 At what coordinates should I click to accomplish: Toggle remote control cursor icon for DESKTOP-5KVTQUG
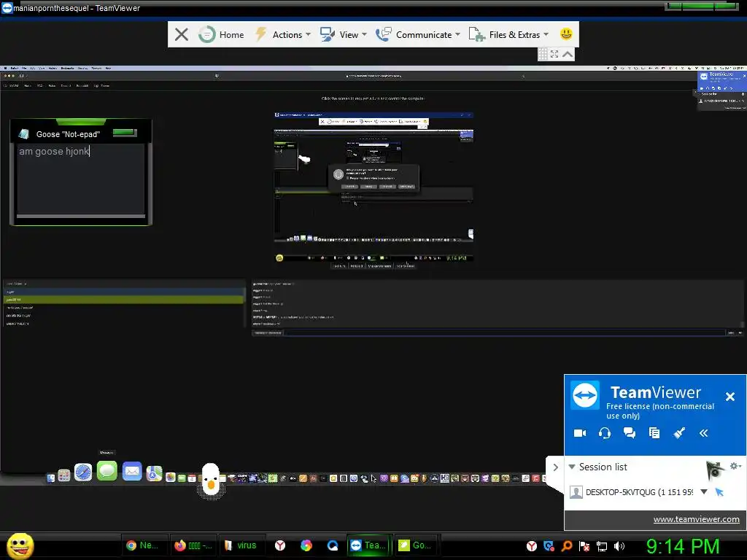(x=719, y=492)
